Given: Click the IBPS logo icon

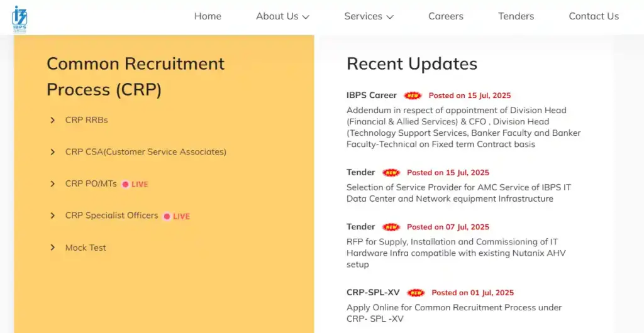Looking at the screenshot, I should (19, 19).
